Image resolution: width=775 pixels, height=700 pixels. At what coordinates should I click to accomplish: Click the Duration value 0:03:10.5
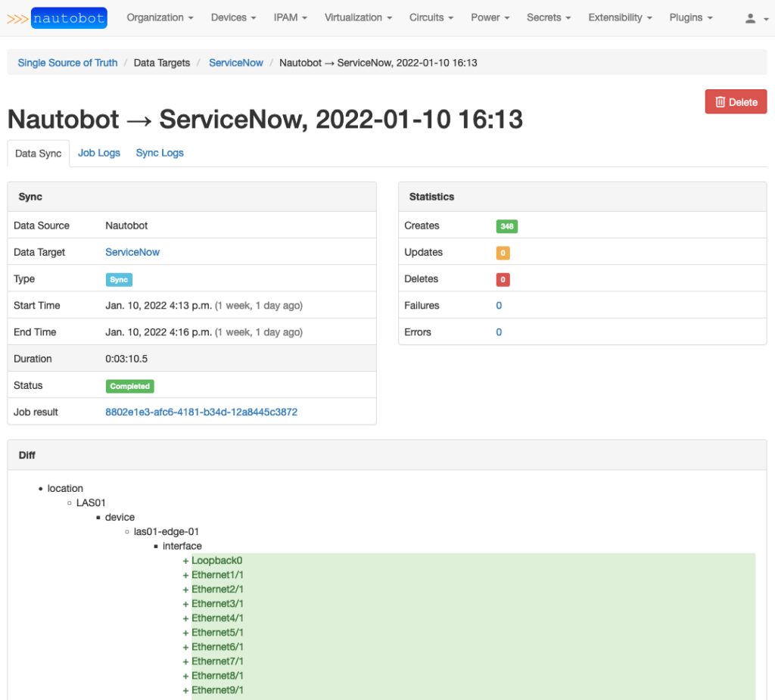pos(126,359)
